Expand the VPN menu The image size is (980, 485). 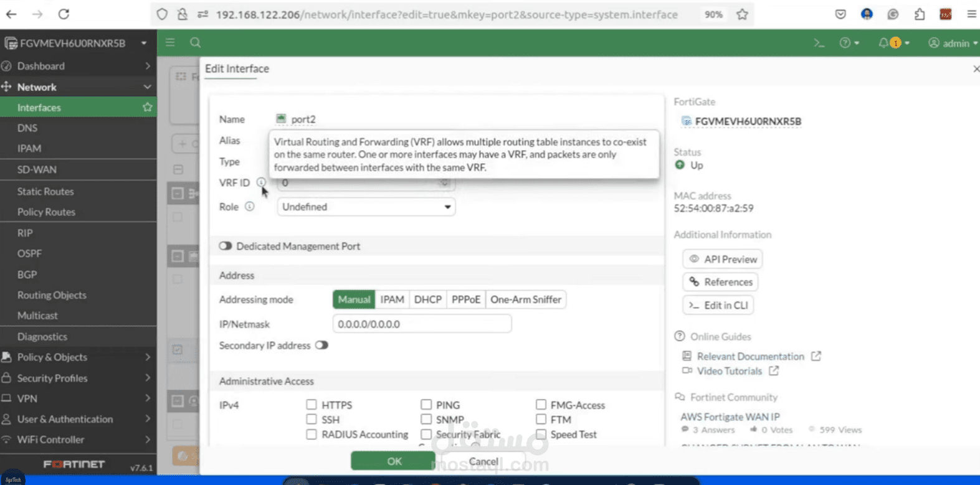pos(78,398)
